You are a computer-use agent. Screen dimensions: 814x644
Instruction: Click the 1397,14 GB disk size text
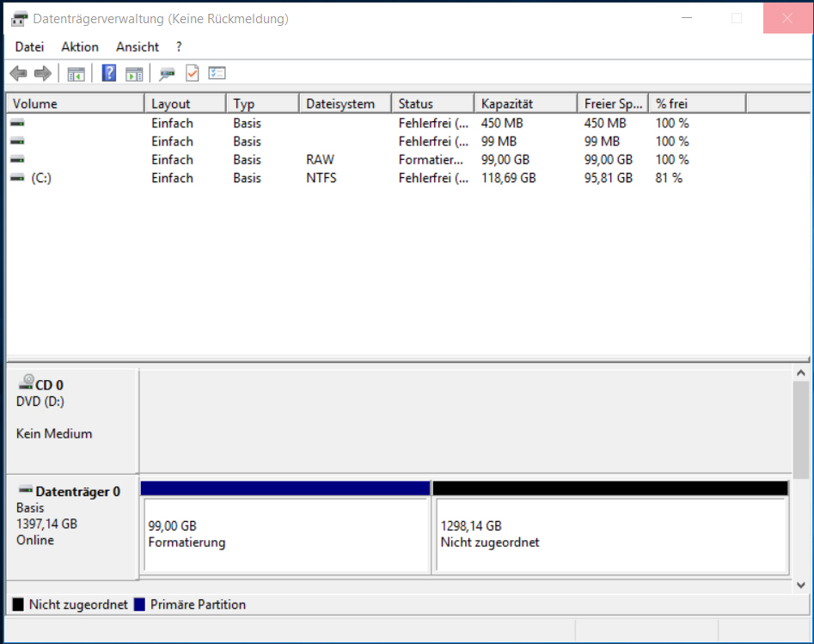coord(46,524)
